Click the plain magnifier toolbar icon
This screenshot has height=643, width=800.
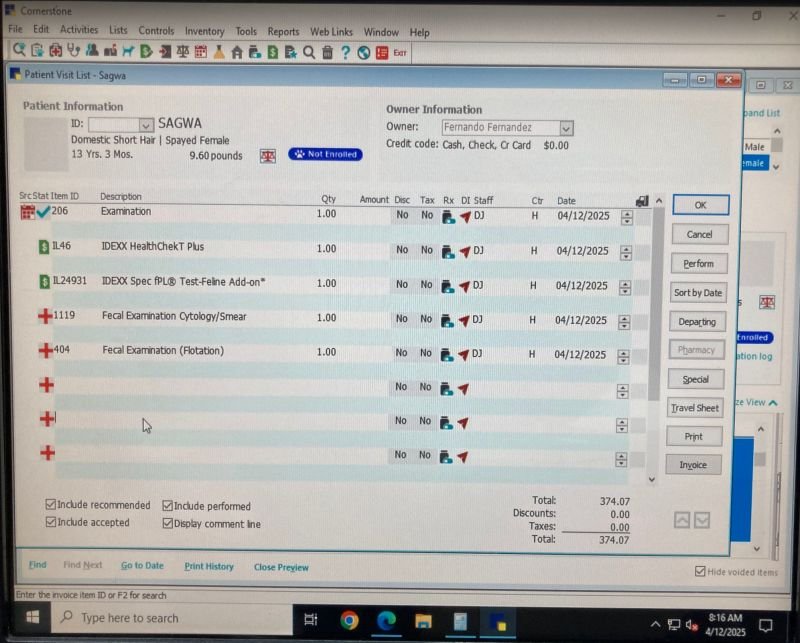pyautogui.click(x=309, y=52)
